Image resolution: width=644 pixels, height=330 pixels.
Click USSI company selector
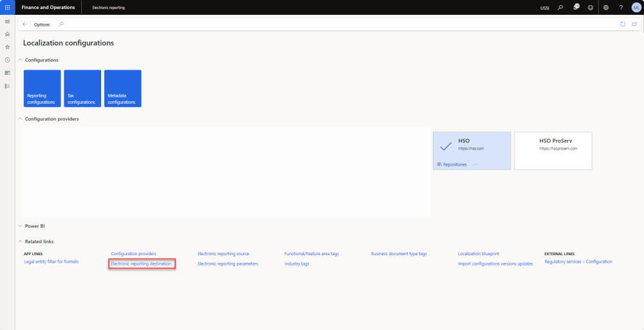pyautogui.click(x=545, y=8)
